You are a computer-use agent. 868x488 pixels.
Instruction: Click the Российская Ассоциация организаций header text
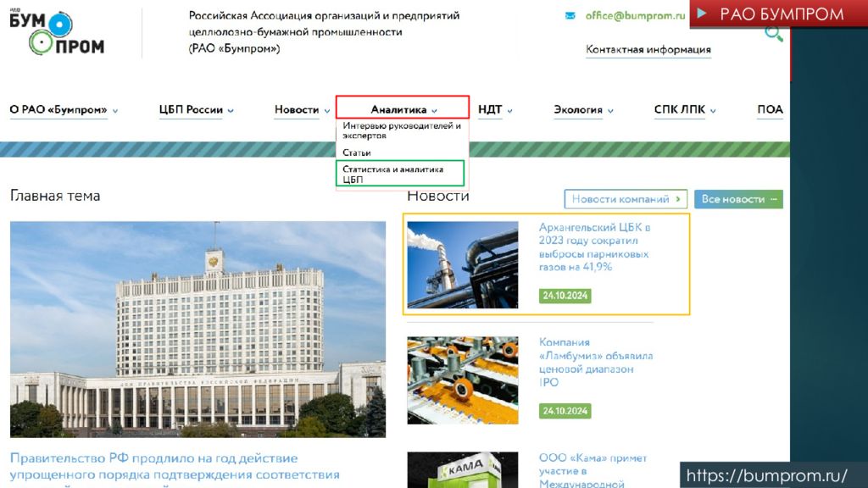pyautogui.click(x=325, y=32)
